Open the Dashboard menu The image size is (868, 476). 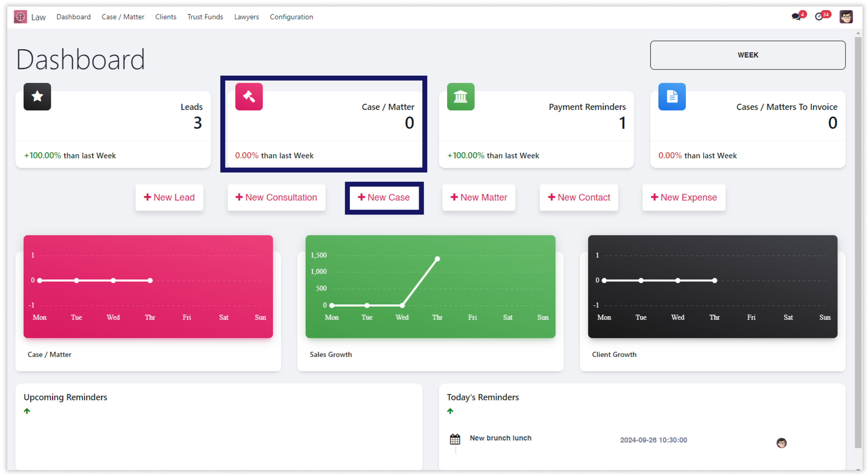[x=73, y=17]
